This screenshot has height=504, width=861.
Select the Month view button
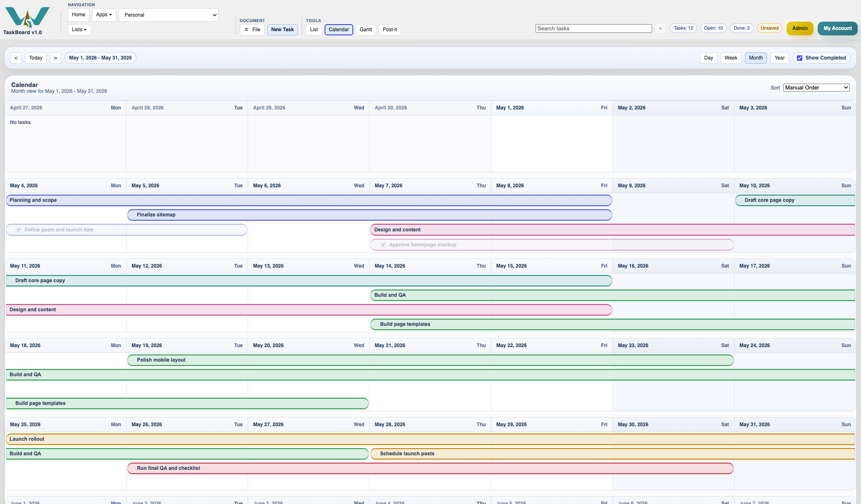[756, 58]
